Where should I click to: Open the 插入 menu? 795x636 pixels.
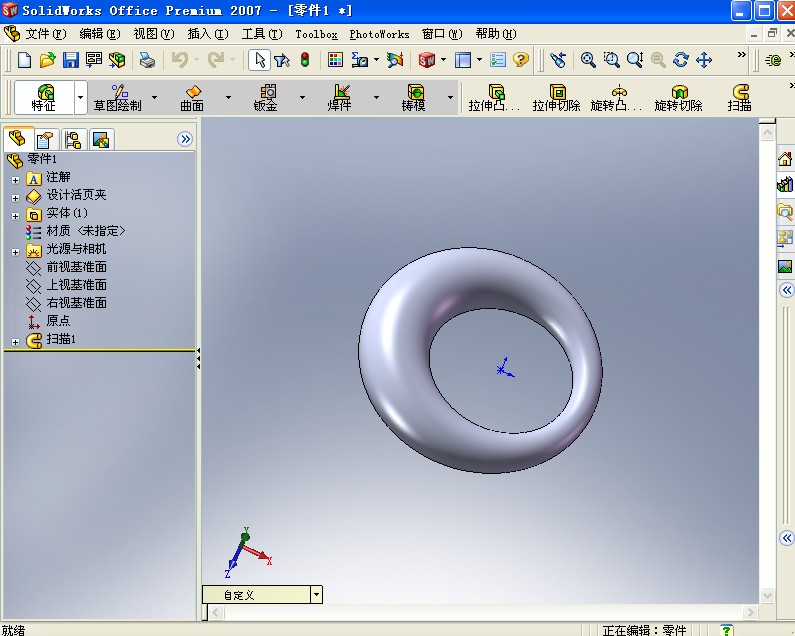[208, 34]
